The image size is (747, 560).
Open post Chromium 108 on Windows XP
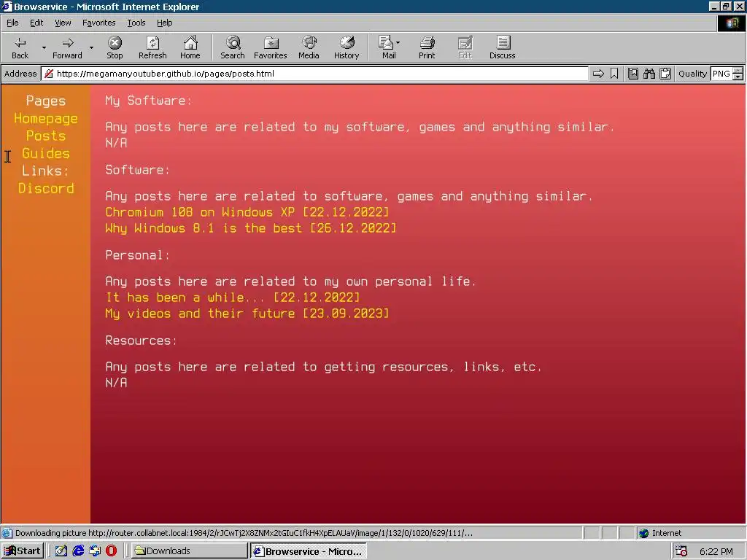[247, 212]
